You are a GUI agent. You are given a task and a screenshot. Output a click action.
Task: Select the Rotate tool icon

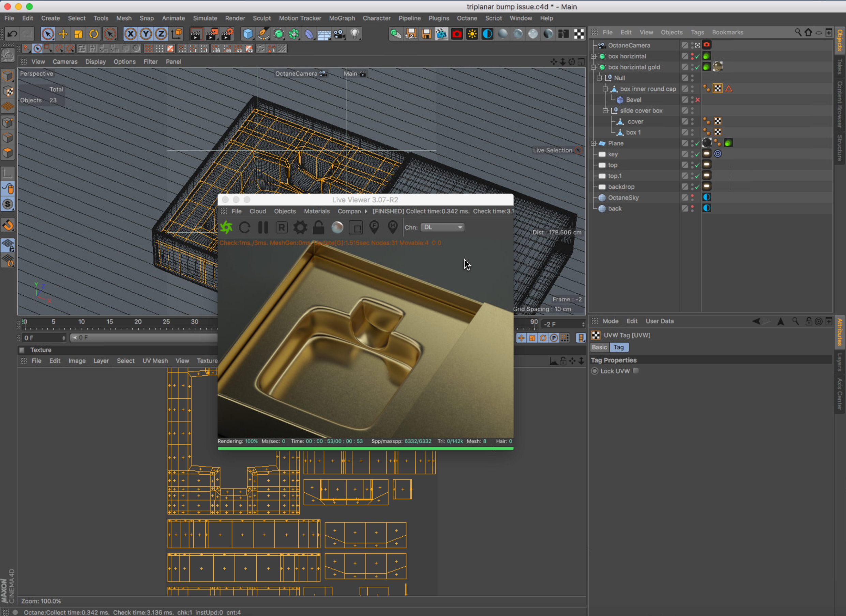point(94,34)
